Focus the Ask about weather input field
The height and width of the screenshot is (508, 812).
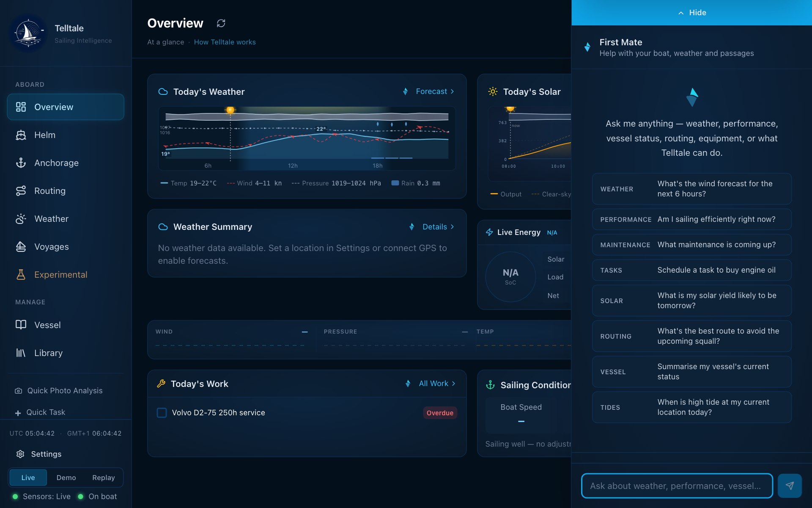677,486
